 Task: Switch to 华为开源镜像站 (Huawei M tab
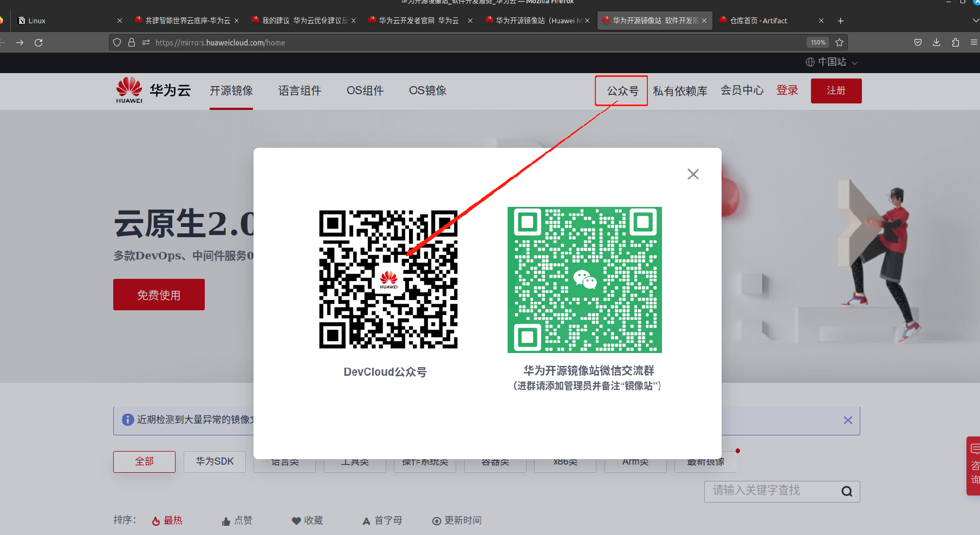[537, 21]
